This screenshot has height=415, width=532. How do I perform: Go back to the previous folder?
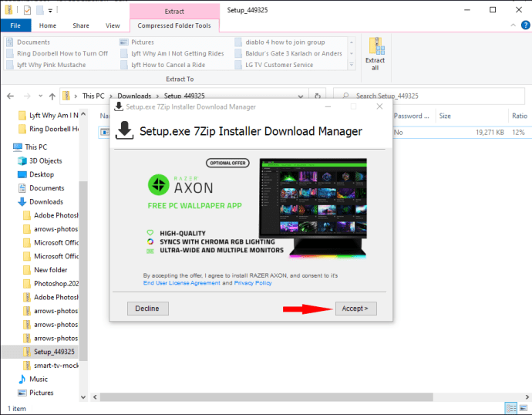click(11, 96)
